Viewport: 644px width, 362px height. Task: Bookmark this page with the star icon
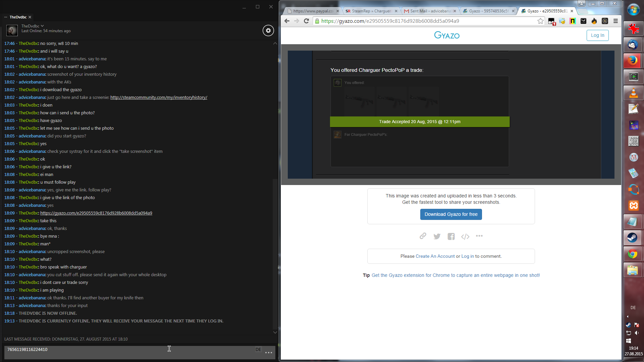point(540,21)
